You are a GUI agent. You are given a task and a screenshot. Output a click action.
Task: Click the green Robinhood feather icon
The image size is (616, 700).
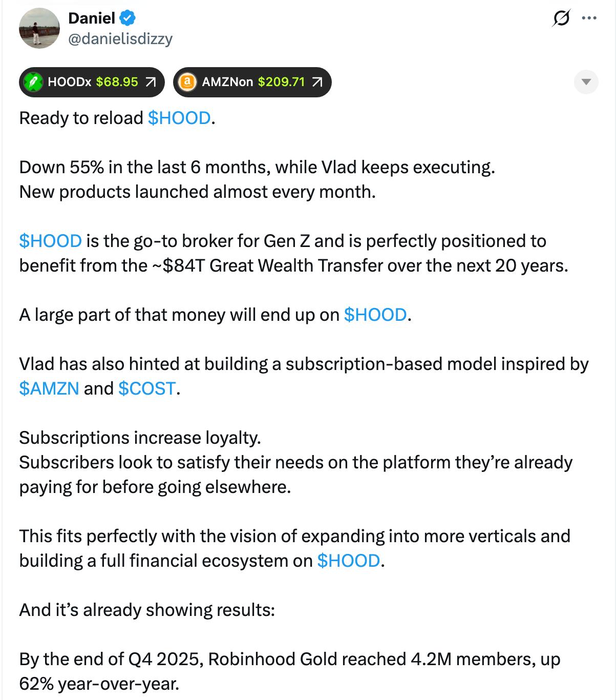[x=33, y=82]
